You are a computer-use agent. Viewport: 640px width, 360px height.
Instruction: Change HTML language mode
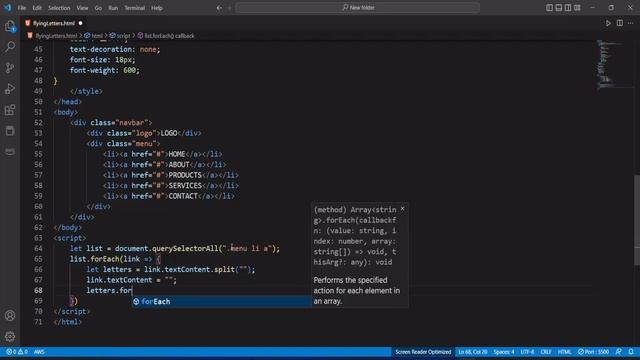564,352
